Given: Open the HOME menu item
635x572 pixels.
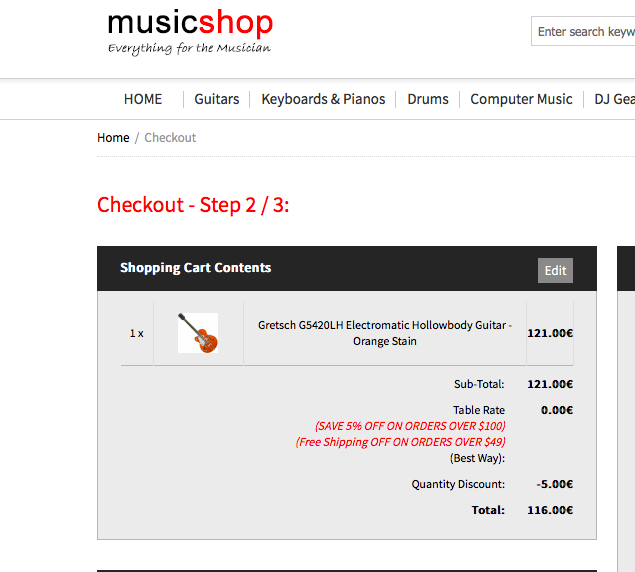Looking at the screenshot, I should [x=143, y=99].
